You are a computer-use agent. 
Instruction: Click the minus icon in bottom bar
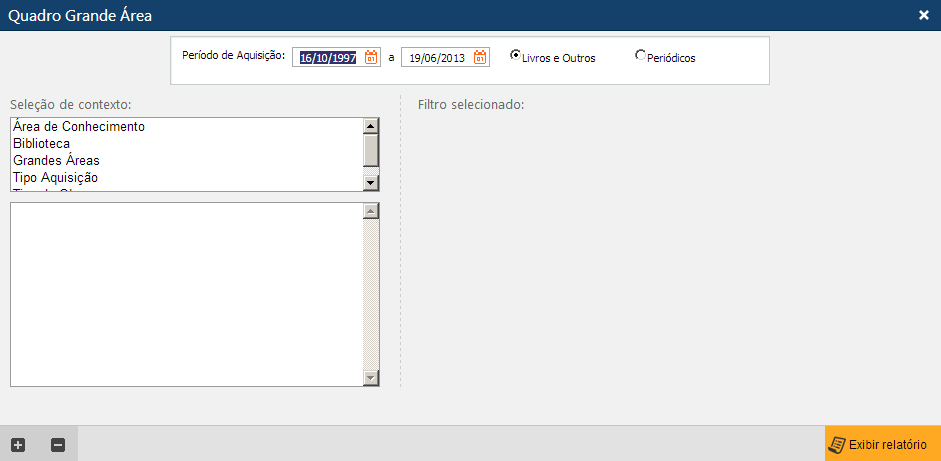[58, 445]
